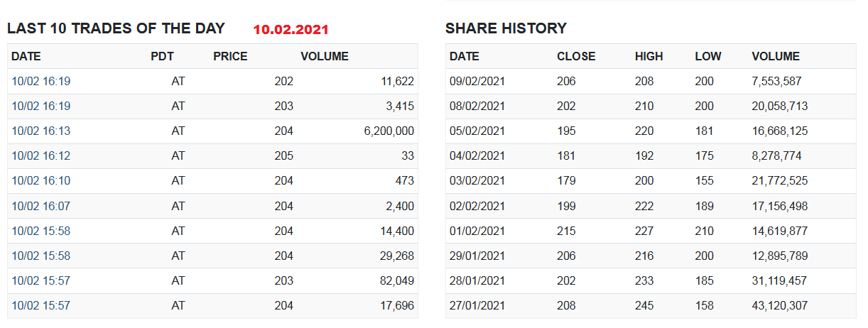Select the 09/02/2021 share history date

tap(477, 82)
